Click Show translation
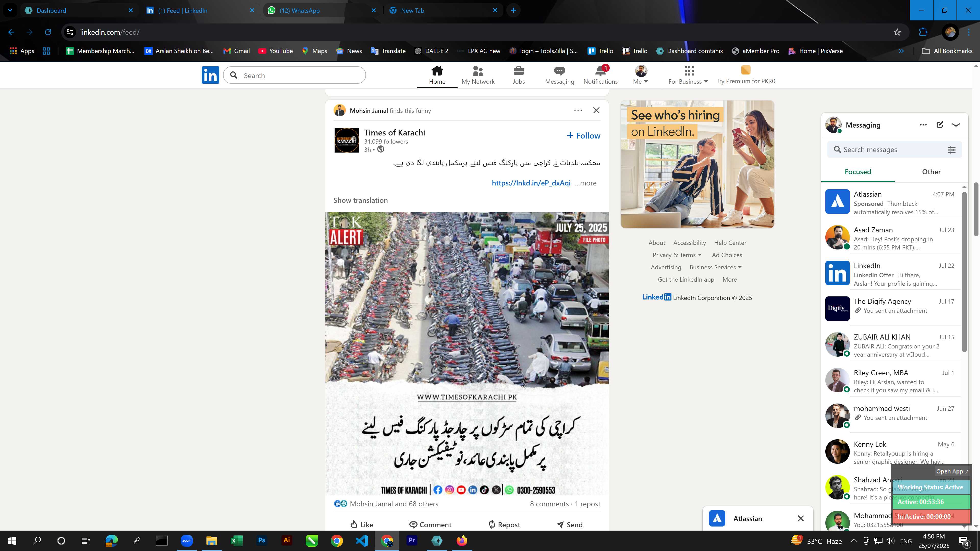The height and width of the screenshot is (551, 980). [360, 200]
